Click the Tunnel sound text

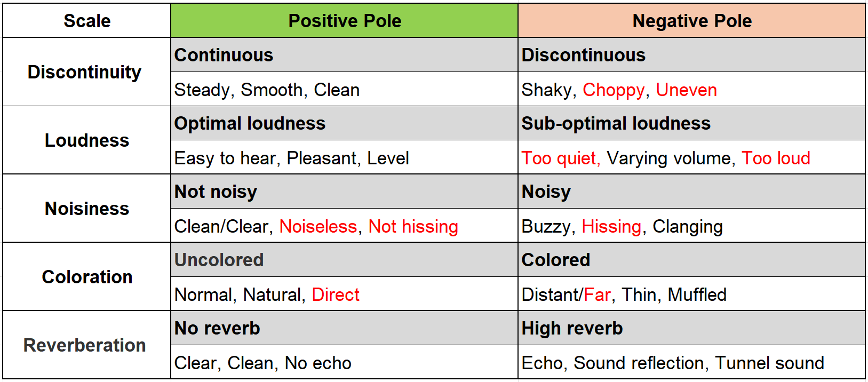click(769, 363)
